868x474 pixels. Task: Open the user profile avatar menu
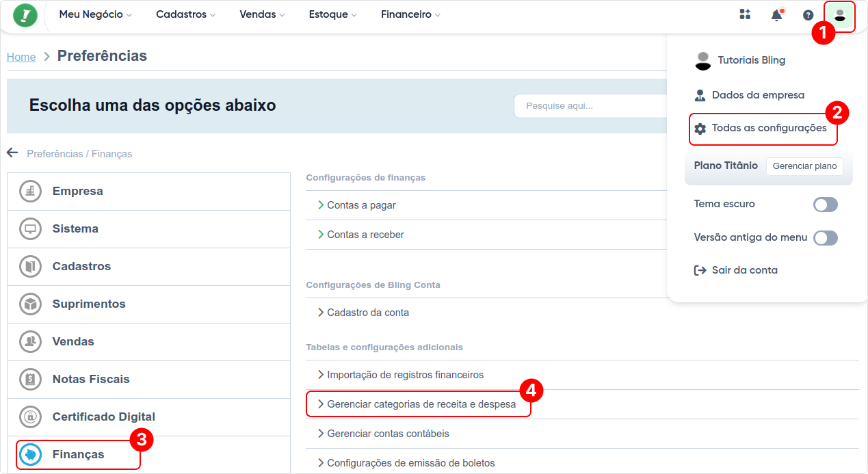[840, 15]
